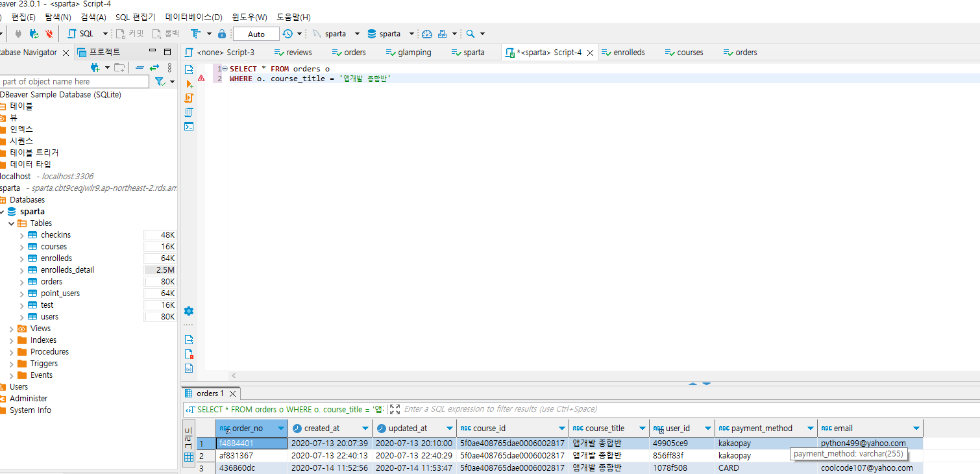Click the search magnifier icon

click(x=471, y=34)
